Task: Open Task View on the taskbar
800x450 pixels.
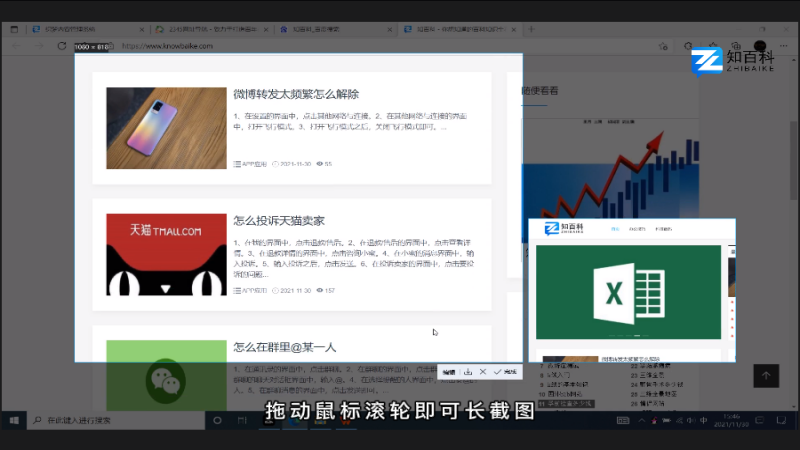Action: (x=242, y=420)
